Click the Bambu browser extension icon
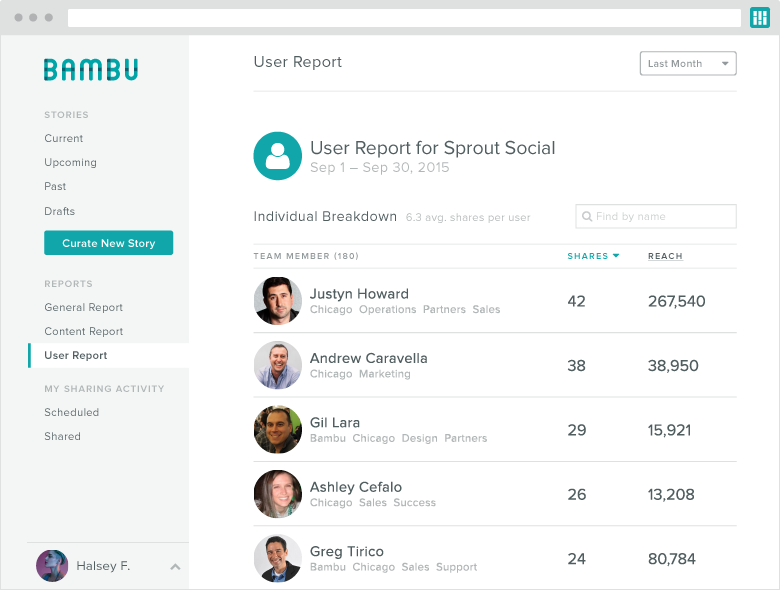The image size is (780, 590). (x=760, y=18)
